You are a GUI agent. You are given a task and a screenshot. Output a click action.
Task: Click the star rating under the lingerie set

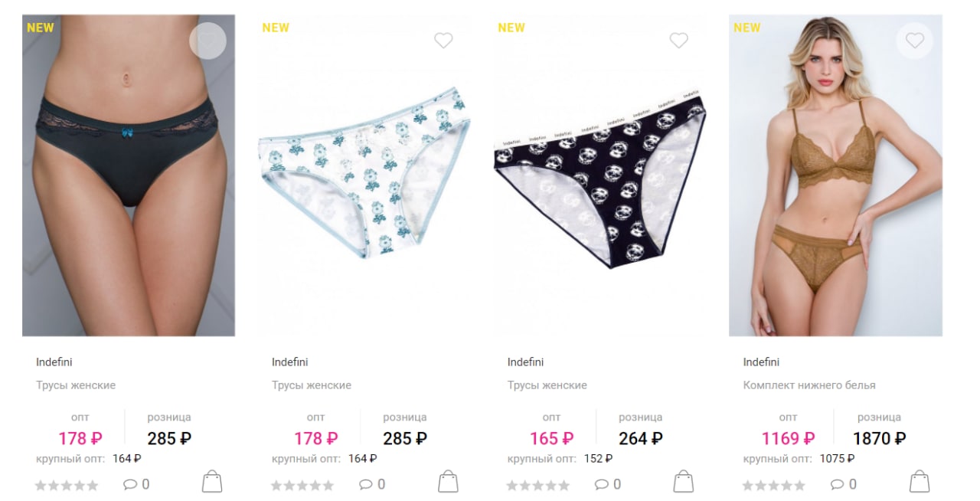click(774, 485)
